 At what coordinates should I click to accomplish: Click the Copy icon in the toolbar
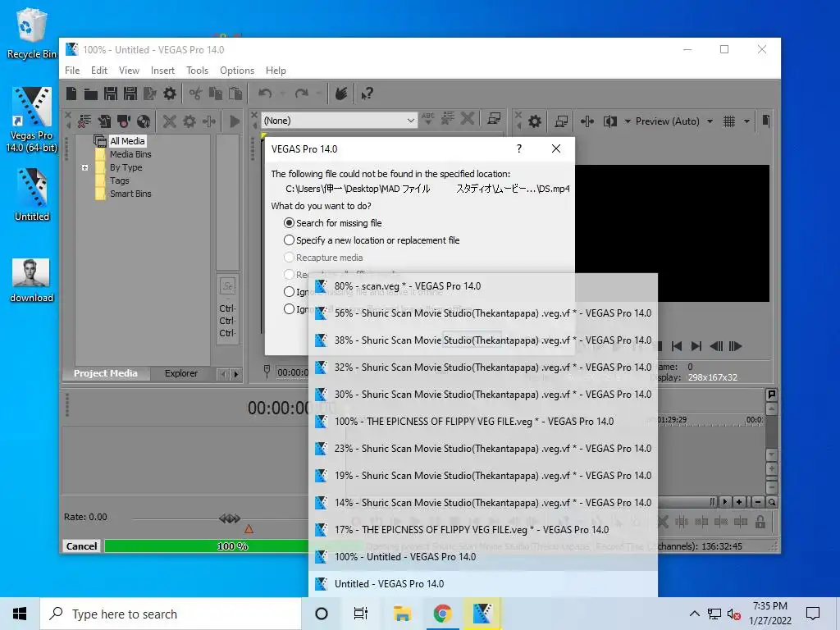click(216, 94)
